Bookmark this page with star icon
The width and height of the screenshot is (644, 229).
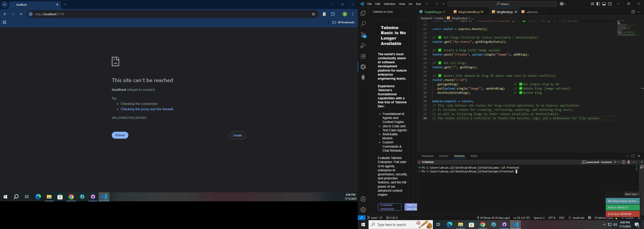click(x=313, y=14)
